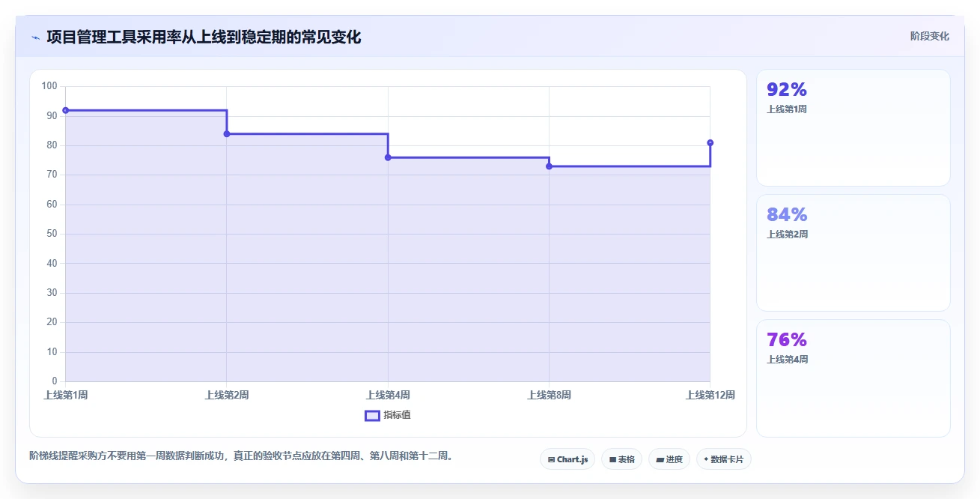This screenshot has height=499, width=980.
Task: Click the x-axis label 上线第8周
Action: point(549,395)
